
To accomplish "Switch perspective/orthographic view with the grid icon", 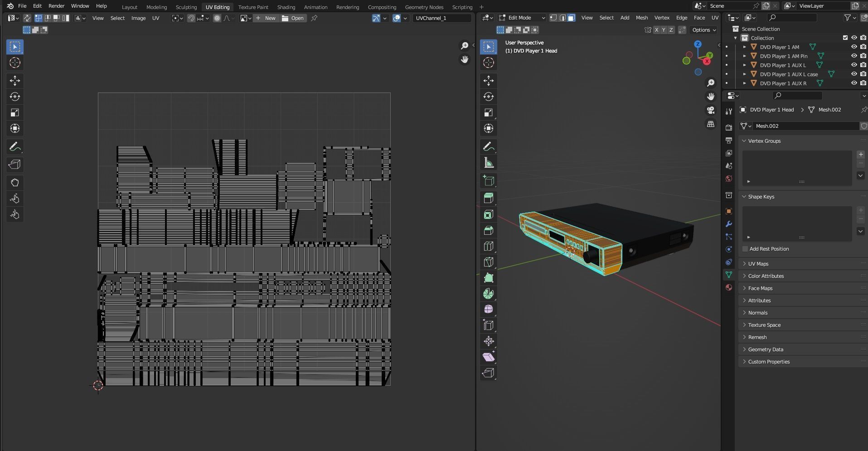I will tap(711, 124).
